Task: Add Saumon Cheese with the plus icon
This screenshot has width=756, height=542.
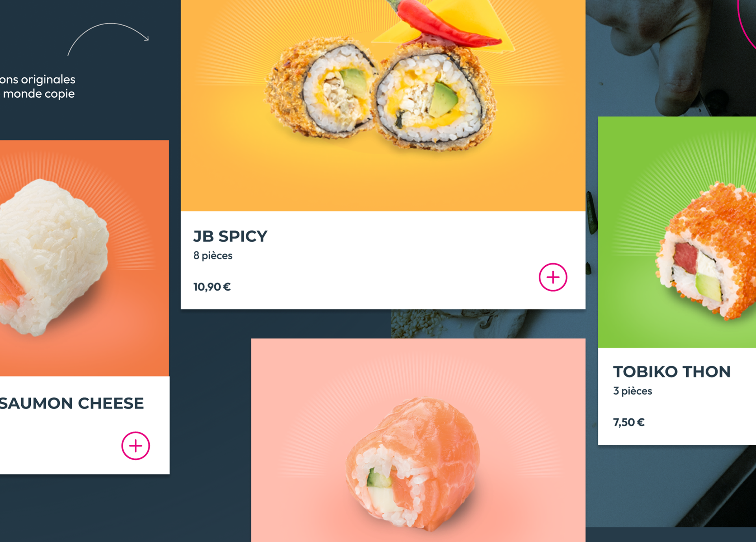Action: (x=135, y=446)
